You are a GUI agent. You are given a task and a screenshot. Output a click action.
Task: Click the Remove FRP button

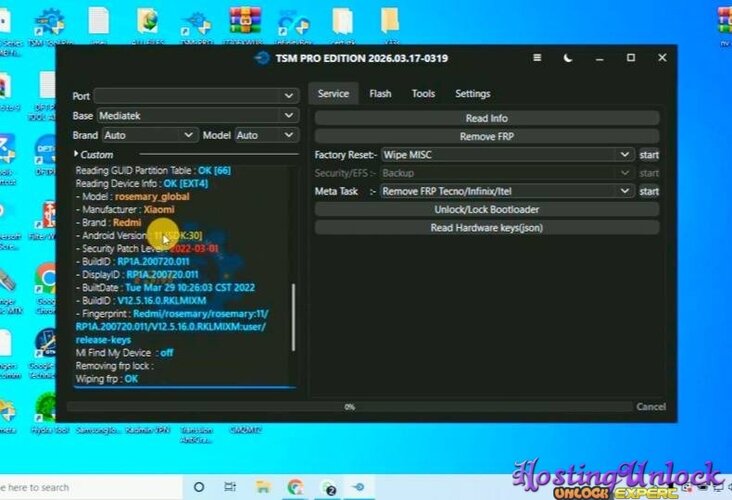coord(486,136)
